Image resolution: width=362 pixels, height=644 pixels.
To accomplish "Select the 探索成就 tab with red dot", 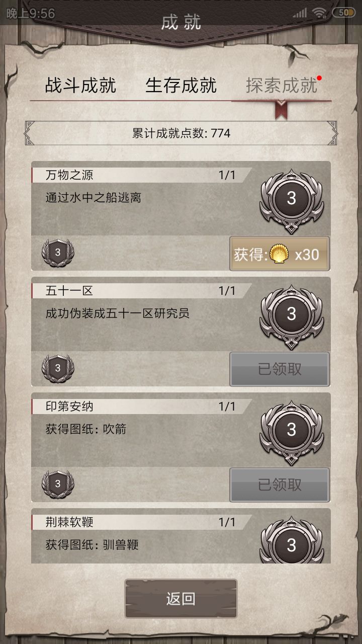I will (x=280, y=86).
